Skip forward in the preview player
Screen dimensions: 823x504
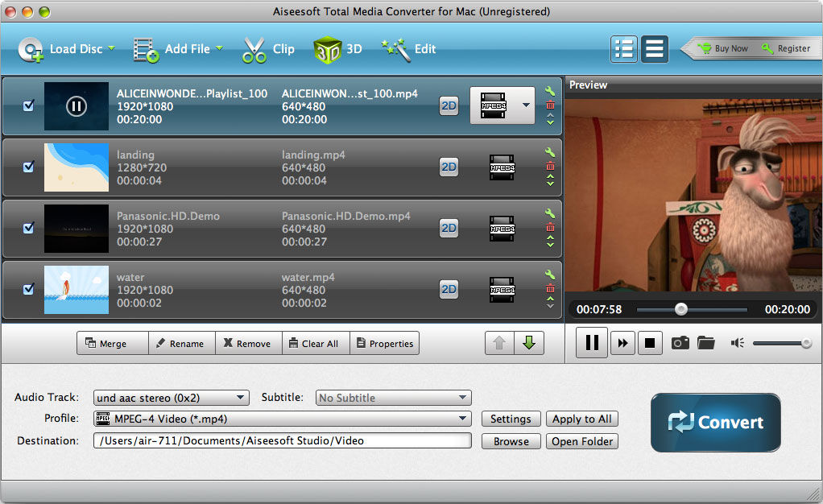coord(622,343)
